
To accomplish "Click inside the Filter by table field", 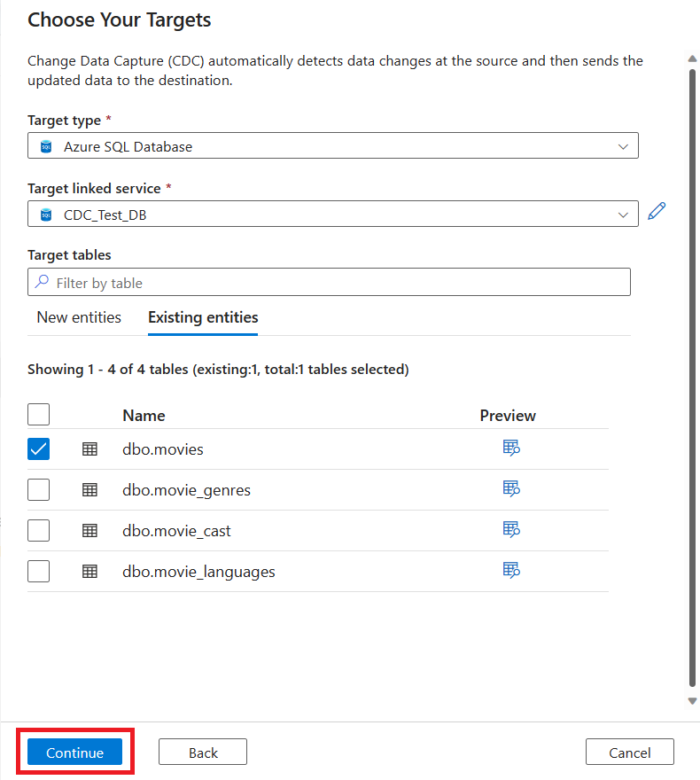I will 266,281.
